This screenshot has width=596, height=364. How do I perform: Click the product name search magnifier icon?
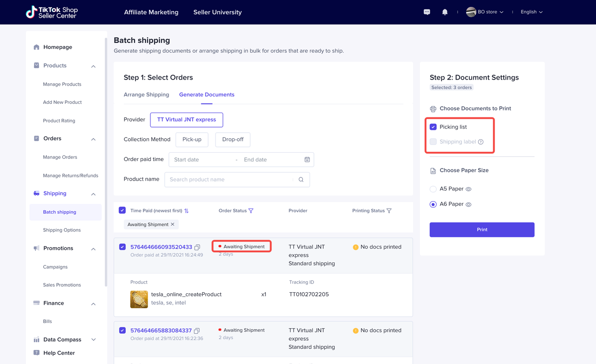point(301,180)
